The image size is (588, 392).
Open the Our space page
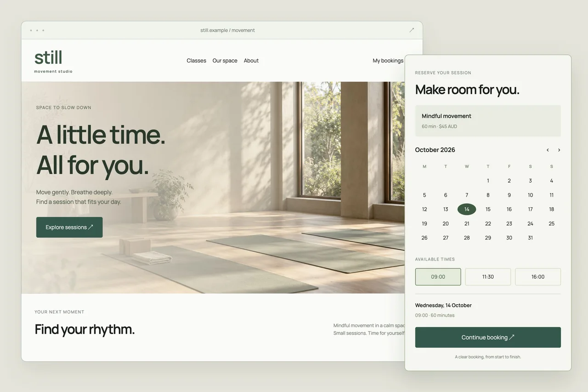(225, 61)
